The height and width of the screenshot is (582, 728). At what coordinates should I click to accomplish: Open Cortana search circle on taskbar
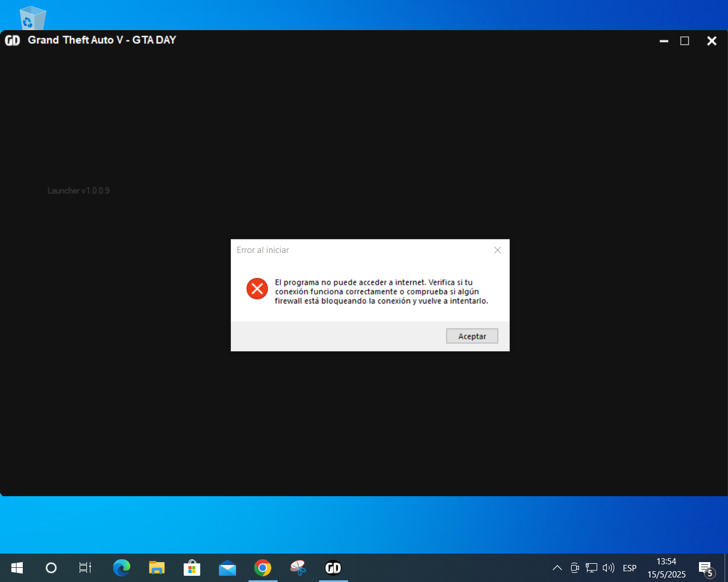tap(51, 568)
